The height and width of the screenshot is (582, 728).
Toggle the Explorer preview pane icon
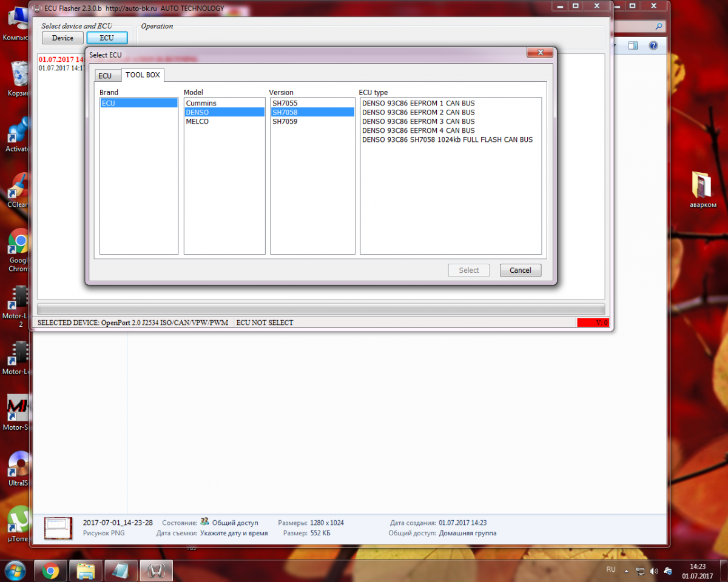click(633, 45)
